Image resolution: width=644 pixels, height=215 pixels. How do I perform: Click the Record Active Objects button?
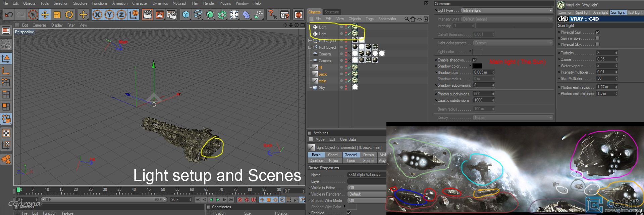coord(240,200)
